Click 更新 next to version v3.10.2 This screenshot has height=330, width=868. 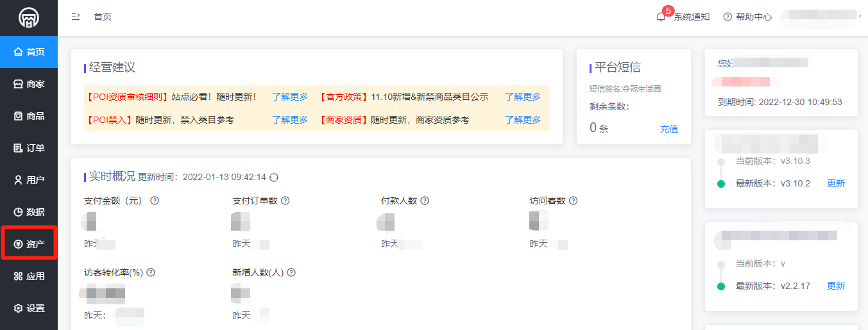(836, 183)
